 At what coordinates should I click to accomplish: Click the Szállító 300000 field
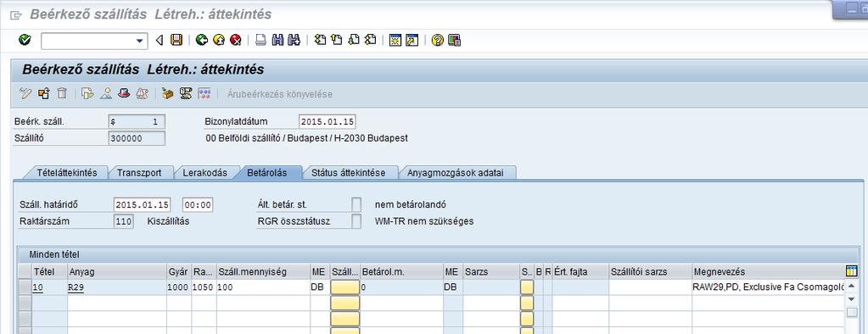137,138
